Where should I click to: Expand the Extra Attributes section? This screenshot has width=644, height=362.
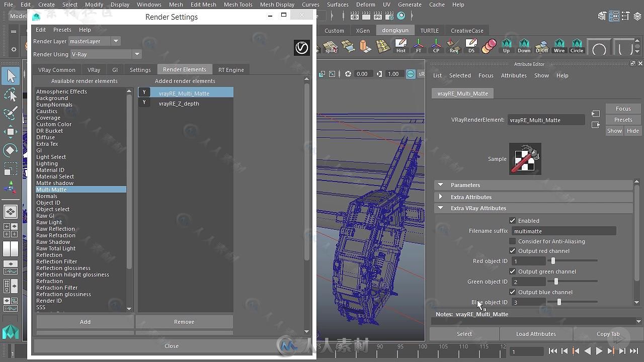pos(441,197)
